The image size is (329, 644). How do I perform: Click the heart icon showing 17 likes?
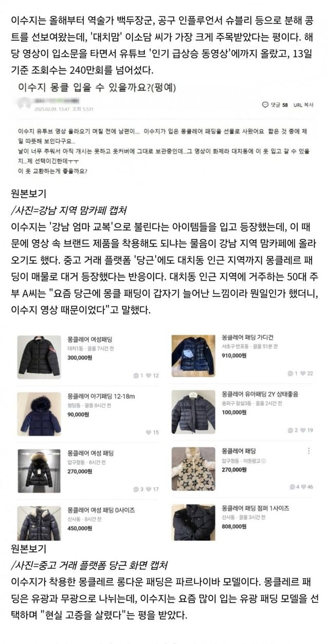click(x=149, y=489)
